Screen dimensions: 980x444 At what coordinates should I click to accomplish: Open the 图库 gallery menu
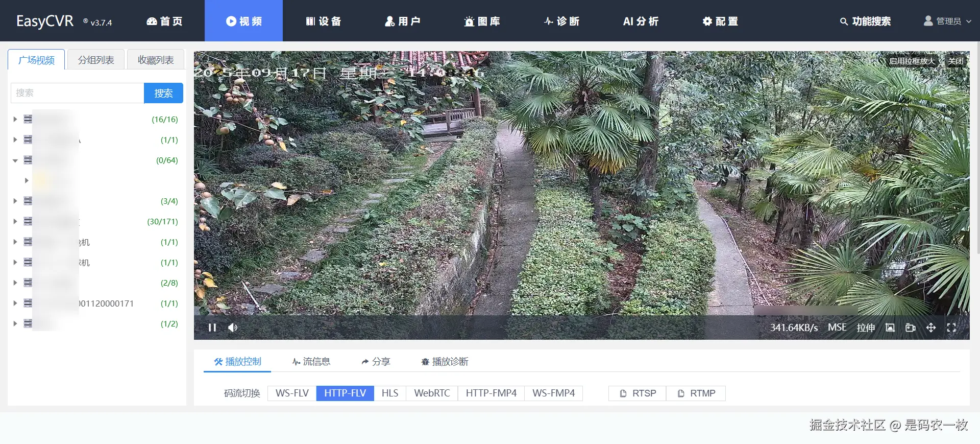pos(482,21)
